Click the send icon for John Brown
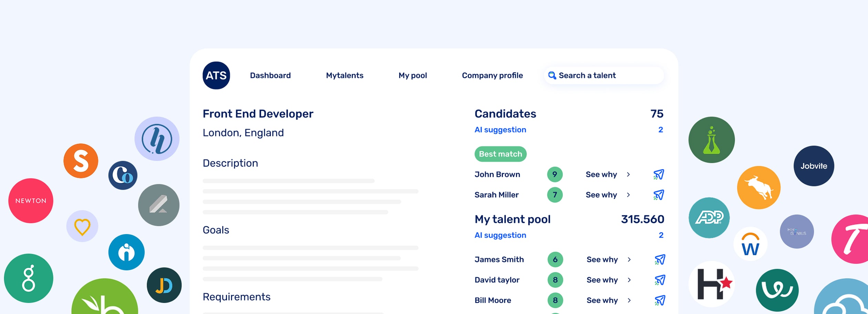The width and height of the screenshot is (868, 314). click(659, 175)
